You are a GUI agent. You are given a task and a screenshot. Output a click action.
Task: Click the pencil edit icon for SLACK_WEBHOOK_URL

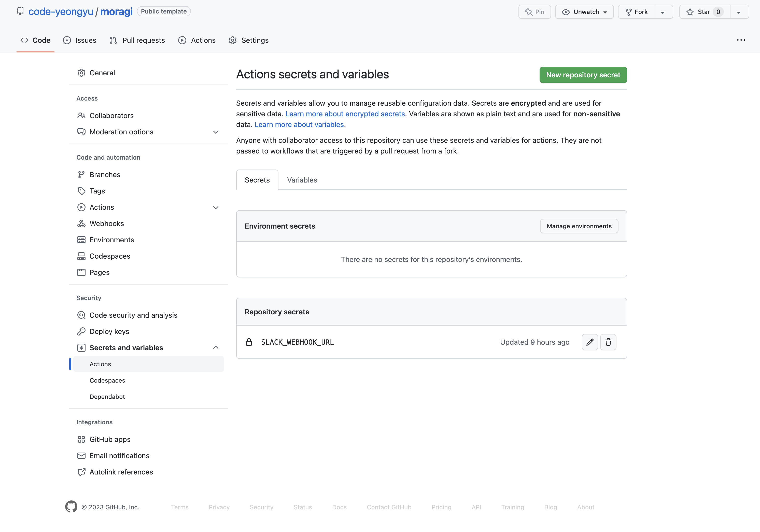pos(589,342)
